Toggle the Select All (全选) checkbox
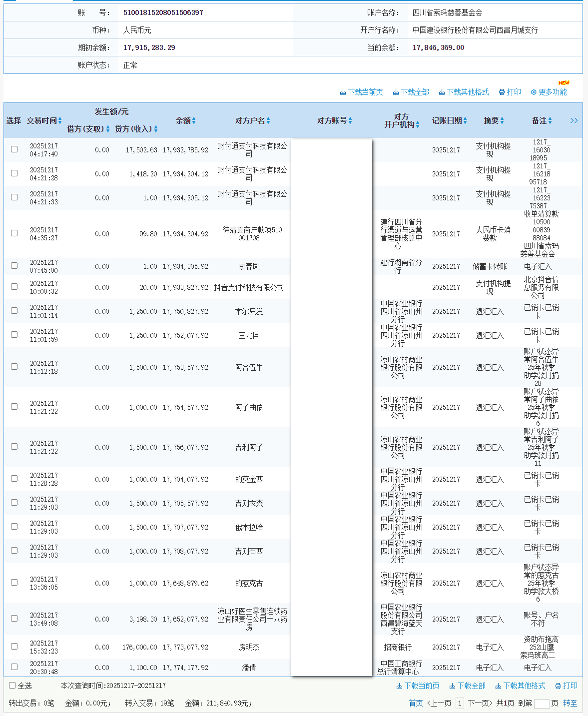The image size is (588, 716). 12,686
